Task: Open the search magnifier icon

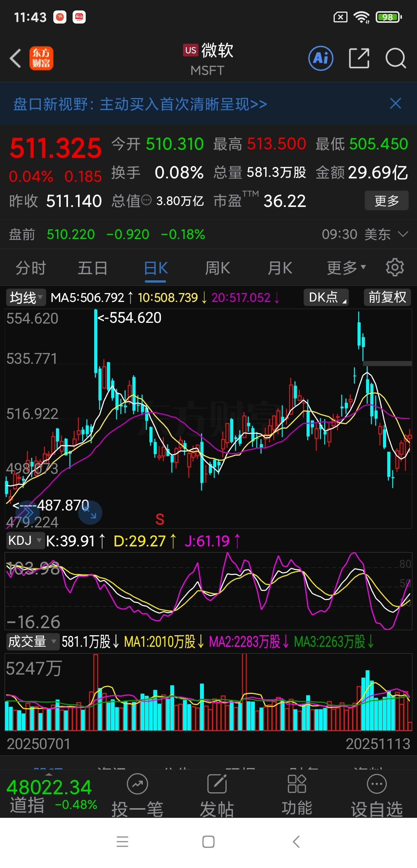Action: tap(396, 58)
